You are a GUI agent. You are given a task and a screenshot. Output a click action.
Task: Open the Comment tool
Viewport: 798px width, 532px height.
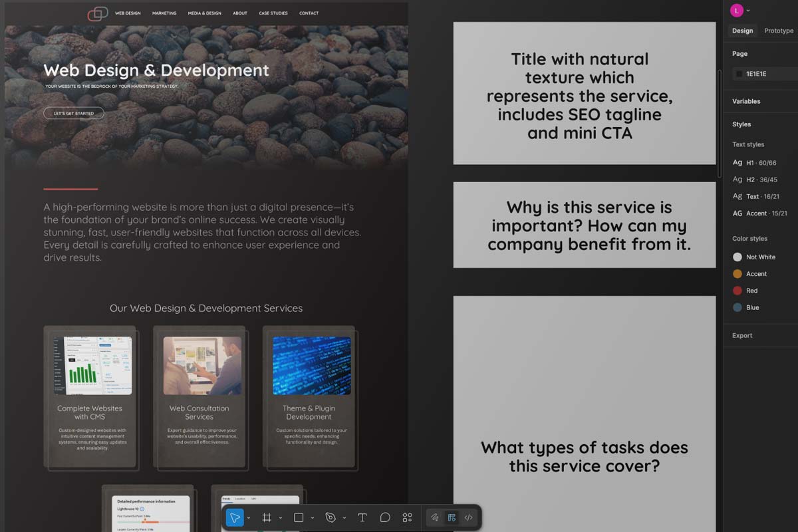(386, 517)
